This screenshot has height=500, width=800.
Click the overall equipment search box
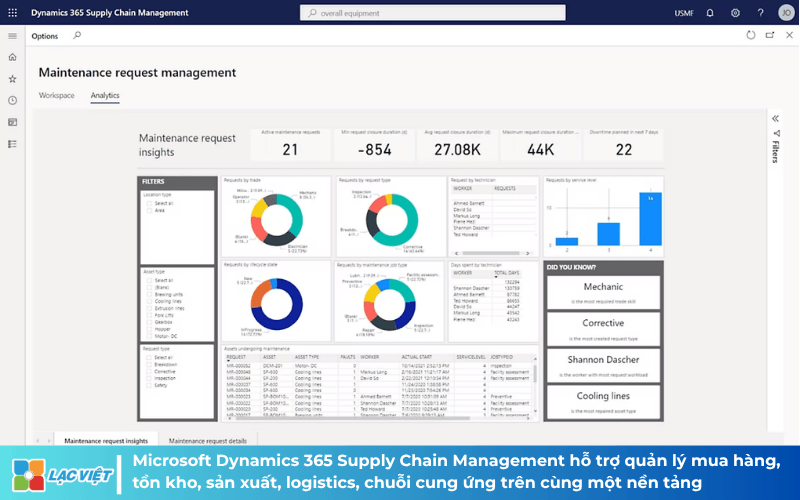point(433,13)
